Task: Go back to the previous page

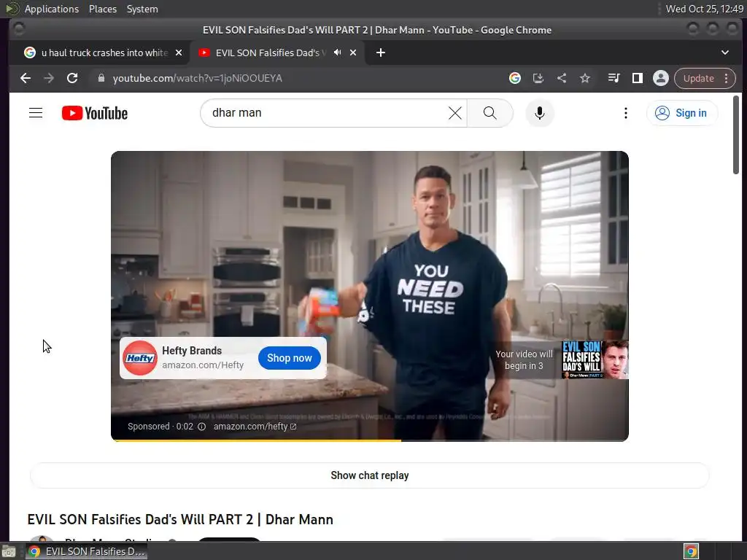Action: (x=26, y=78)
